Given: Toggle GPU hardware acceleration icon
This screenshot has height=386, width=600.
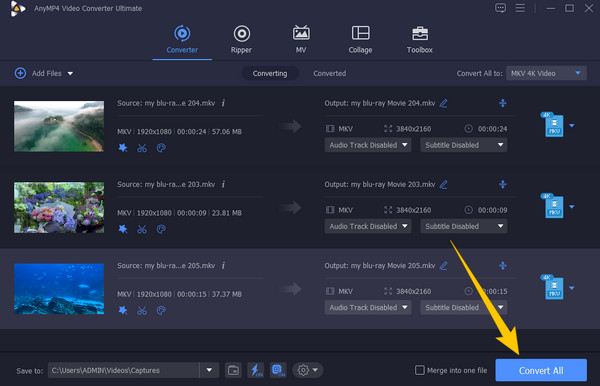Looking at the screenshot, I should click(x=278, y=370).
